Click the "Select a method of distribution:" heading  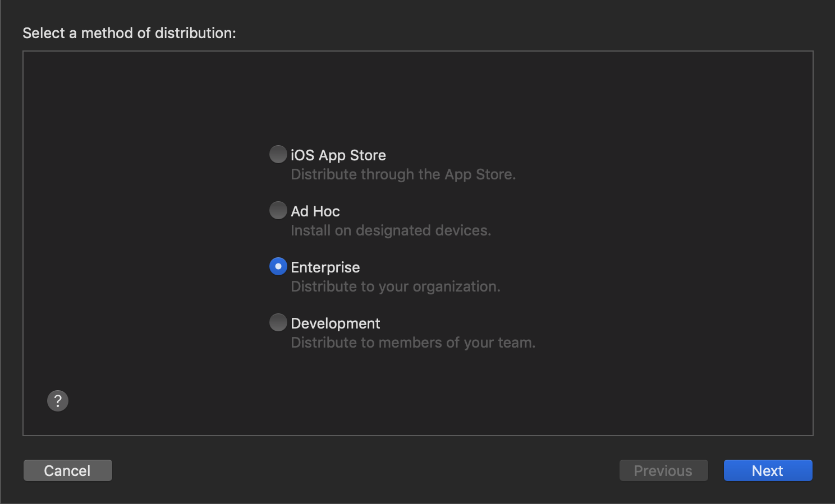click(129, 33)
